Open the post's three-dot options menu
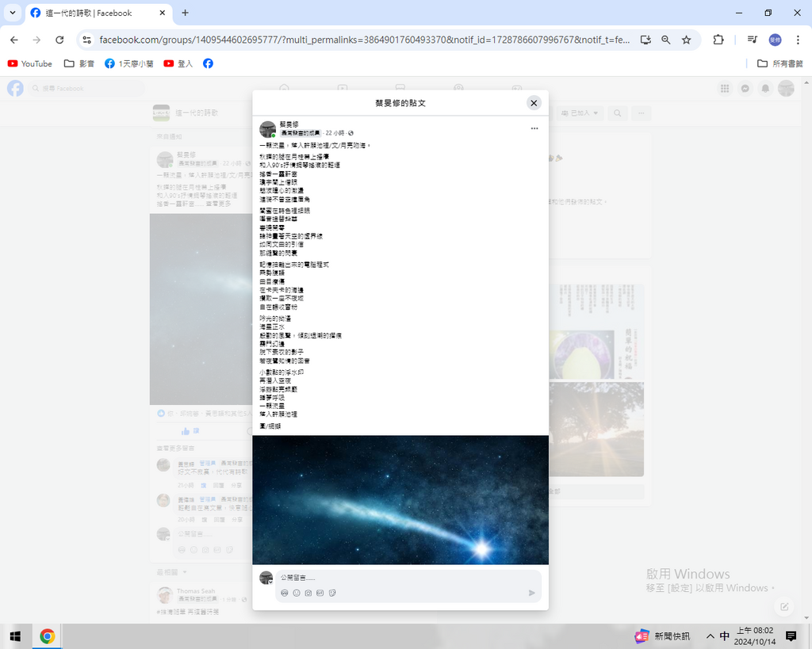Screen dimensions: 812x649 tap(534, 128)
